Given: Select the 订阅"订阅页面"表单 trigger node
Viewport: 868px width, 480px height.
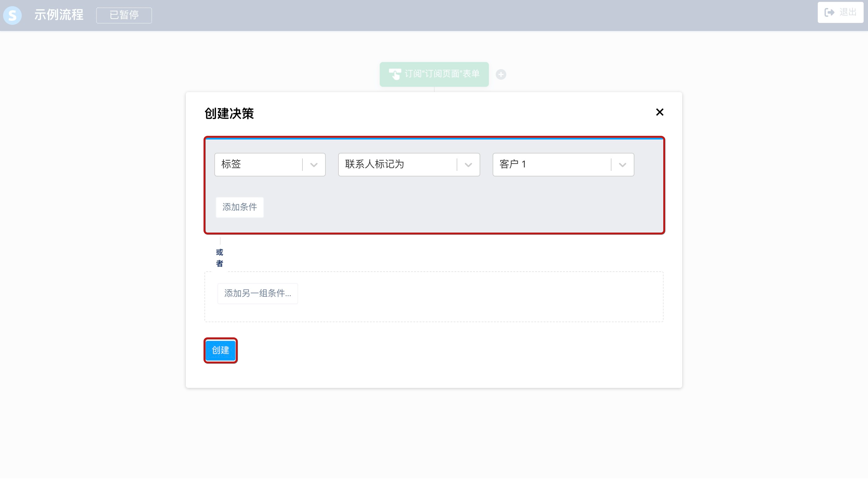Looking at the screenshot, I should [441, 74].
